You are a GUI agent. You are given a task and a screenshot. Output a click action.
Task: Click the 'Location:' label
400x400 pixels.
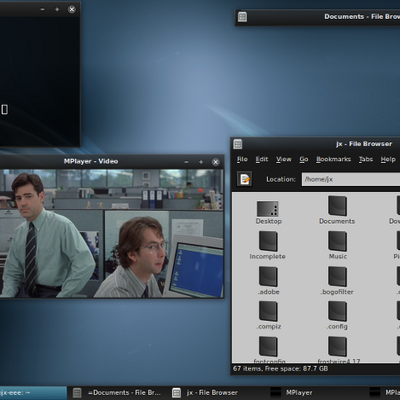(x=281, y=179)
